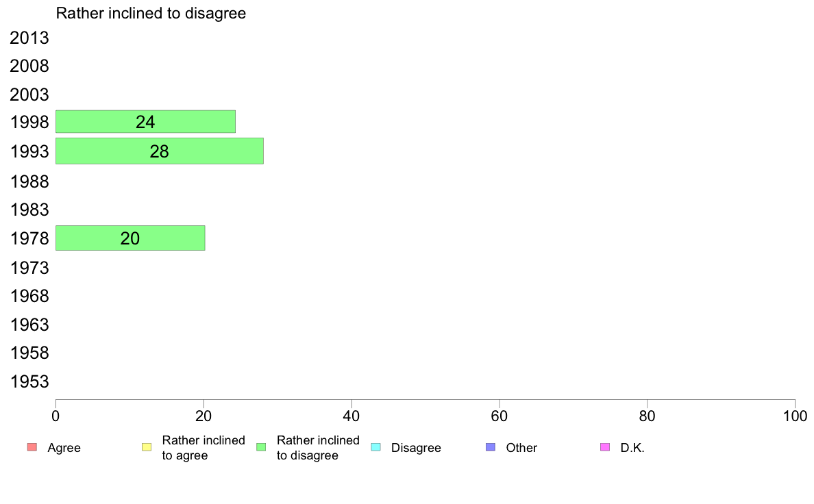Click the 100 tick on the x-axis
Screen dimensions: 814x504
pos(795,416)
